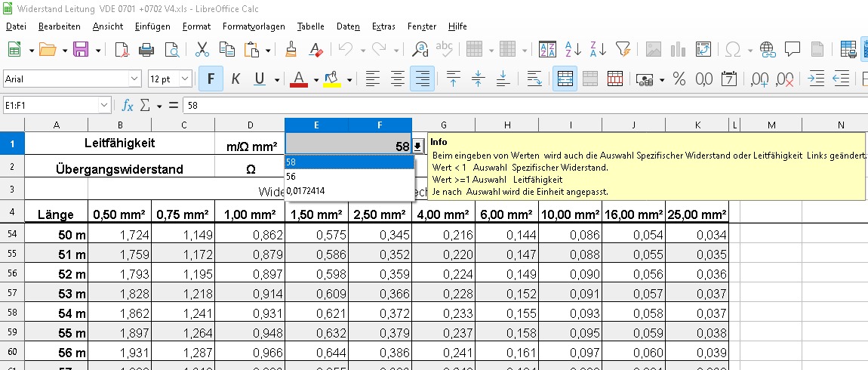Open the background color dropdown arrow
Image resolution: width=868 pixels, height=370 pixels.
coord(349,80)
